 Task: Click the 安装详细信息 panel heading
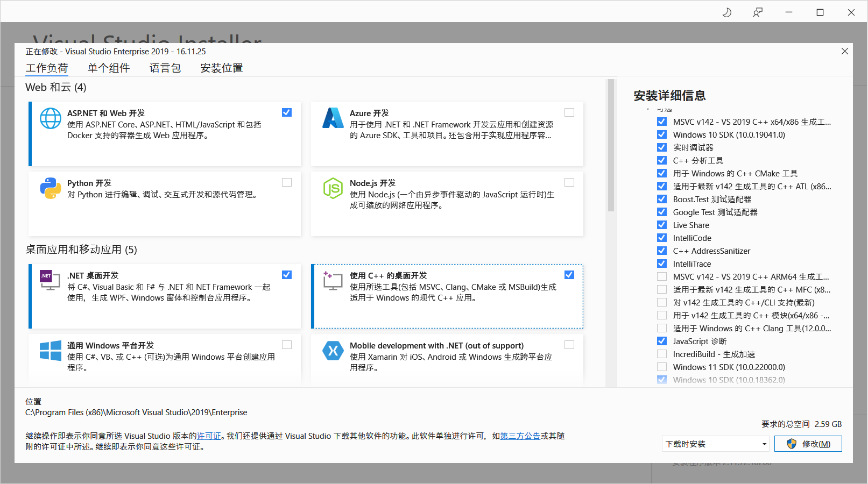(669, 96)
